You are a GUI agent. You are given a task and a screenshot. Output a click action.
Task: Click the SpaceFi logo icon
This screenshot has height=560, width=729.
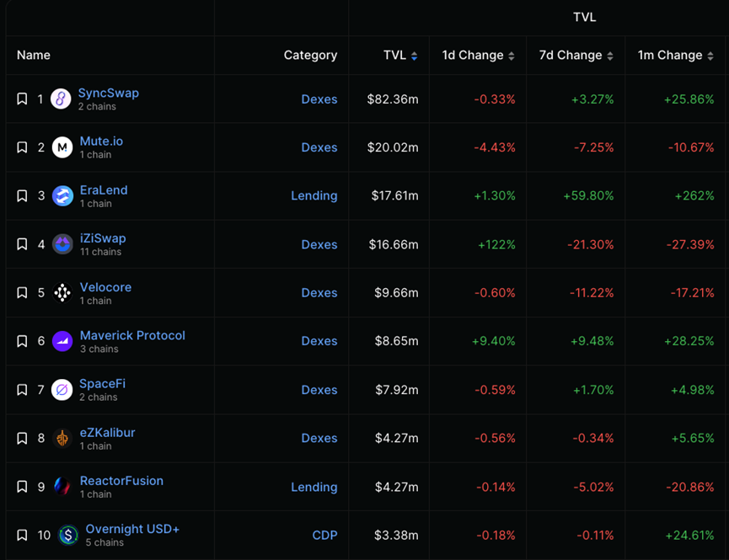[62, 390]
